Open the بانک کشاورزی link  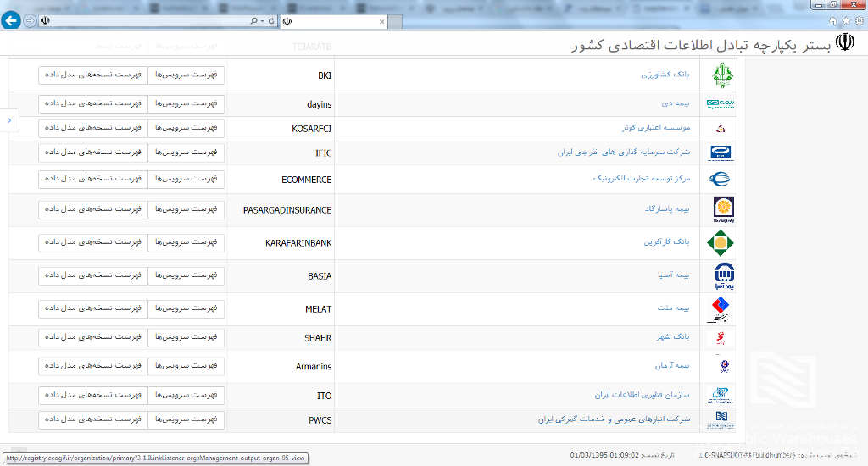[x=665, y=75]
